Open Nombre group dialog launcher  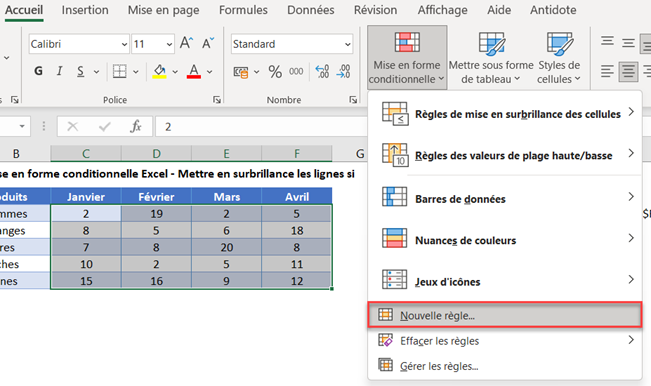[353, 100]
